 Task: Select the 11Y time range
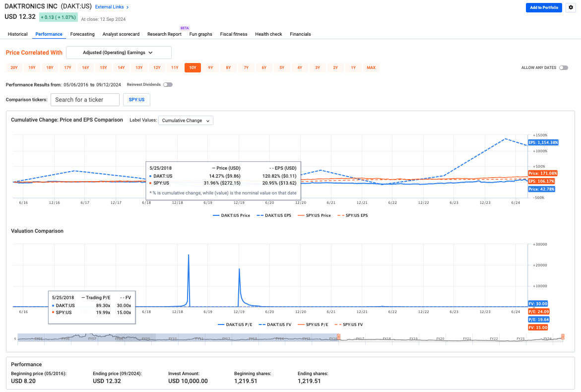click(x=175, y=68)
